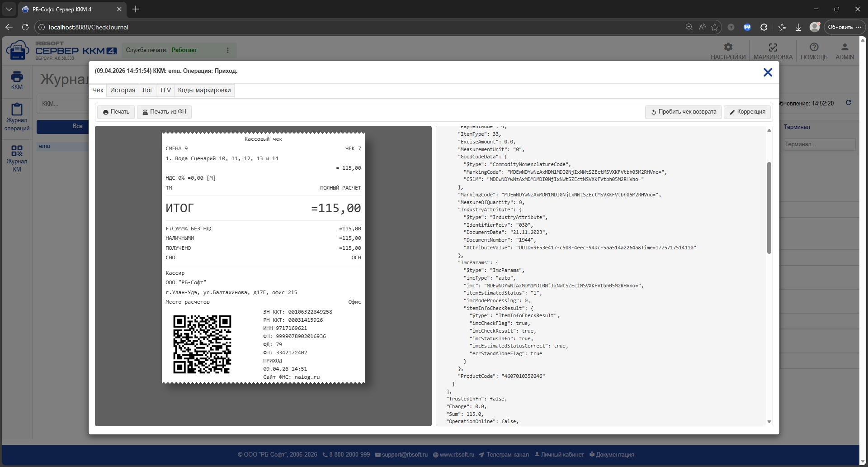Click the Все filter button
Viewport: 868px width, 467px height.
click(x=63, y=126)
